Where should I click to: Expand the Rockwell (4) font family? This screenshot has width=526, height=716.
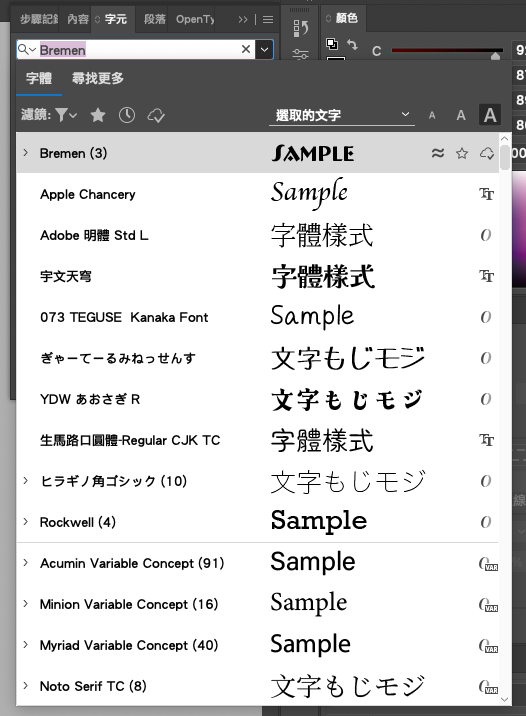click(26, 522)
